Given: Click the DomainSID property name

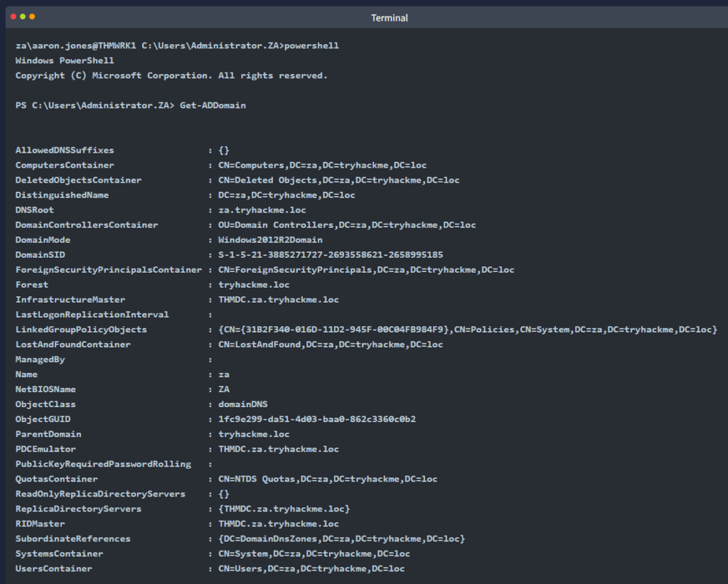Looking at the screenshot, I should [40, 254].
